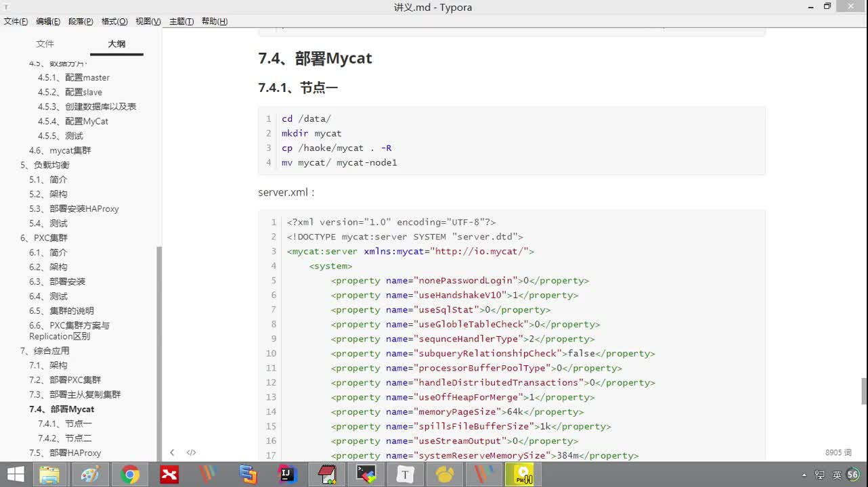Navigate to 5、负载均衡 heading

pos(45,165)
